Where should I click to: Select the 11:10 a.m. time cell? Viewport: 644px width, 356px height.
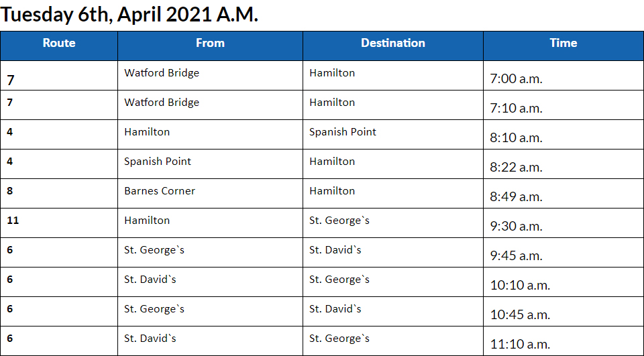click(520, 344)
